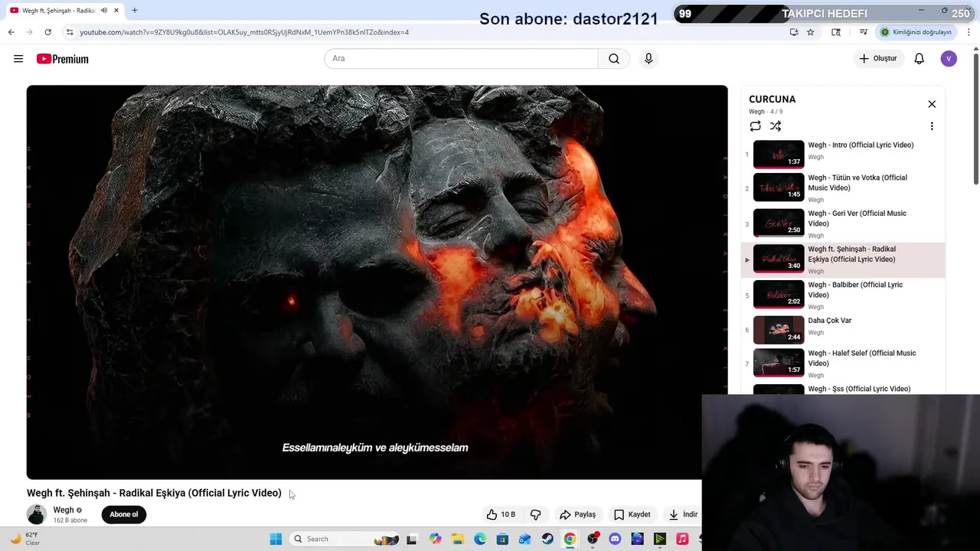Click Kimliğinizi doğrulayın profile chip
980x551 pixels.
[x=916, y=32]
